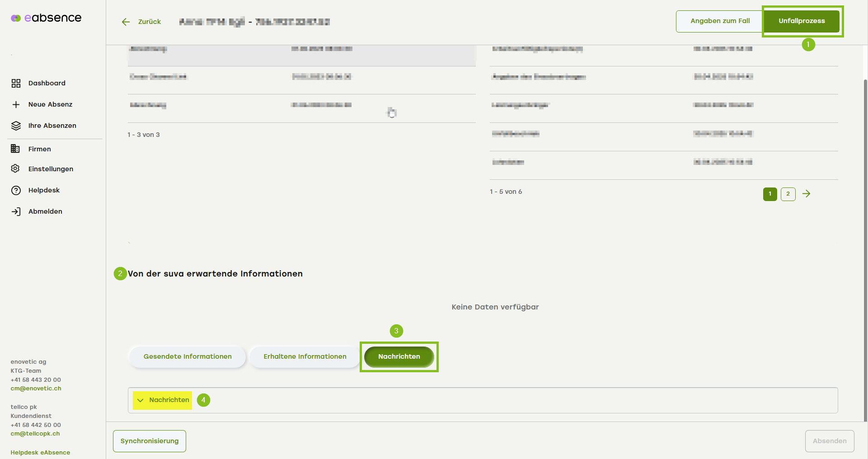
Task: Select the Unfallprozess tab
Action: point(801,21)
